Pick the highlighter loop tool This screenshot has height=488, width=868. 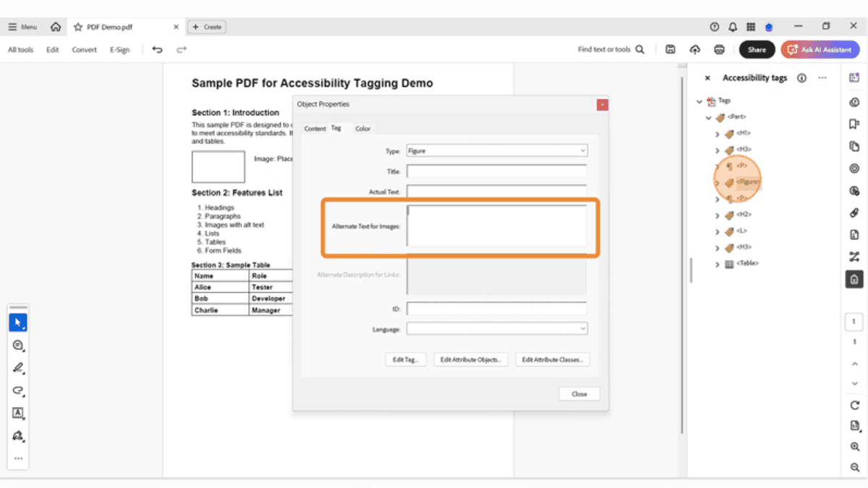(17, 391)
